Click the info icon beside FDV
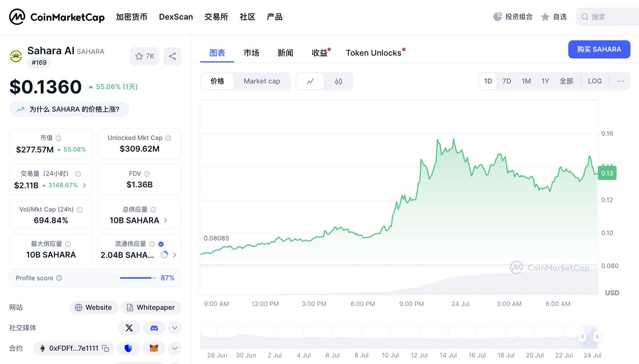Image resolution: width=639 pixels, height=364 pixels. click(x=147, y=174)
